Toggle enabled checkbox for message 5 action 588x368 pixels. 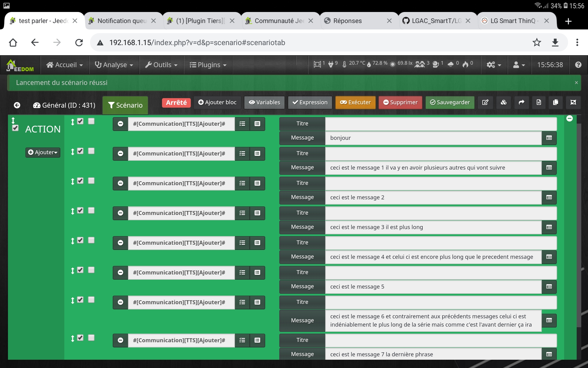click(x=80, y=270)
